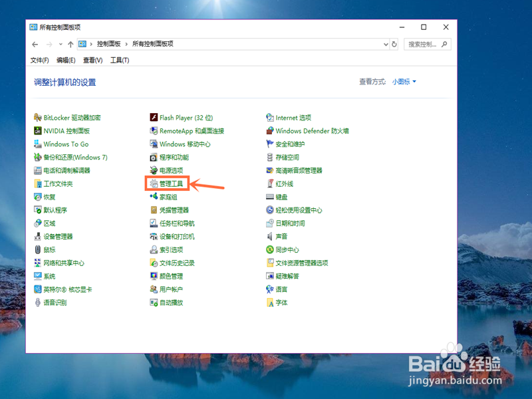Click the 语音识别 microphone icon
The image size is (532, 399).
(x=38, y=303)
